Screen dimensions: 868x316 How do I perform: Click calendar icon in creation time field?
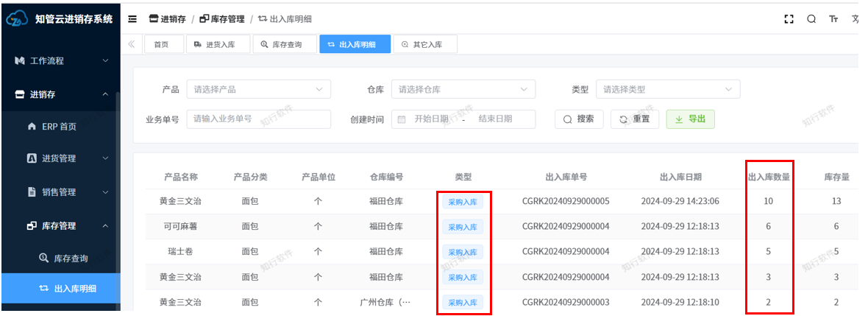(402, 119)
